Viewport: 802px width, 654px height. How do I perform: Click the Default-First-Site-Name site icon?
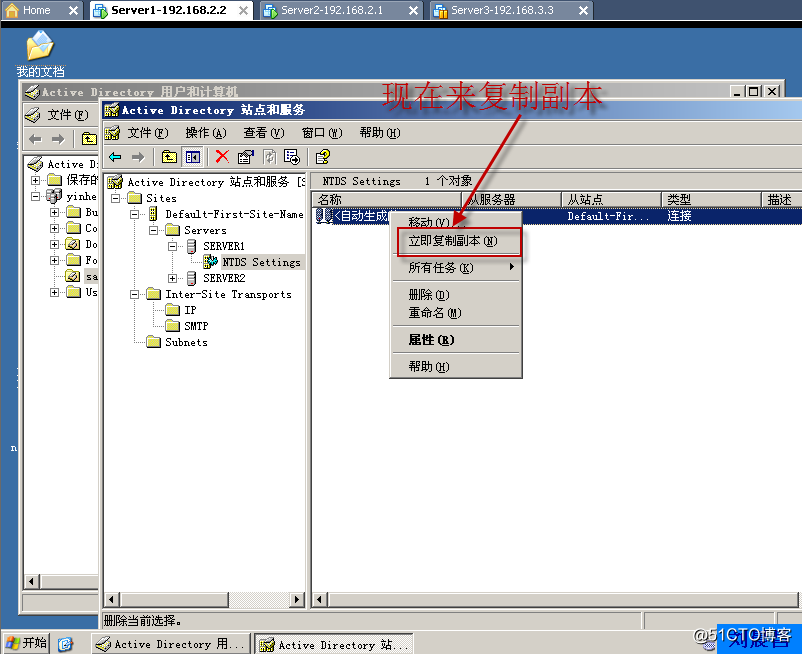(153, 214)
